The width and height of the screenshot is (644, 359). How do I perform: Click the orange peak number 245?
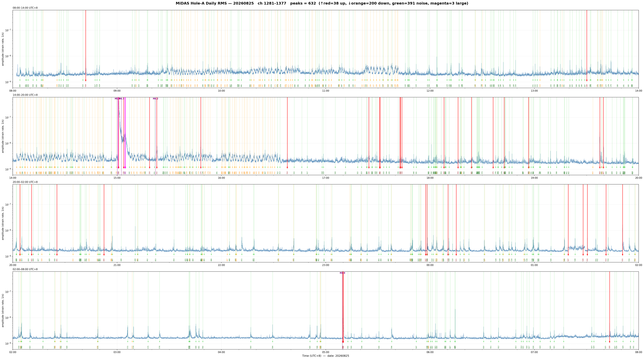tap(137, 173)
